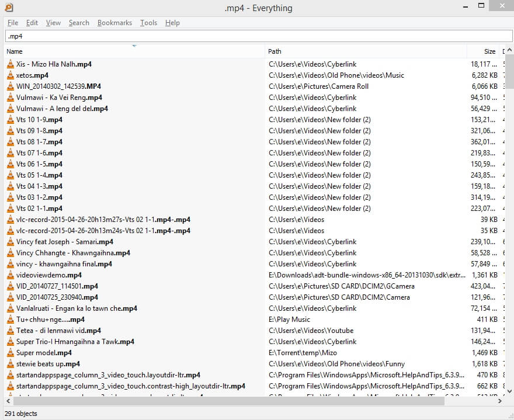Click VLC icon of Xis - Mizo Hla Nalh.mp4
The height and width of the screenshot is (420, 514).
11,64
